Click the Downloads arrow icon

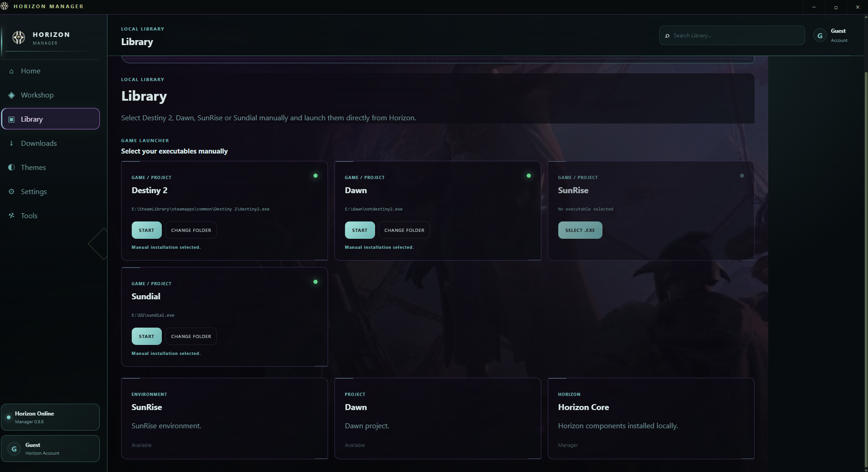point(11,143)
